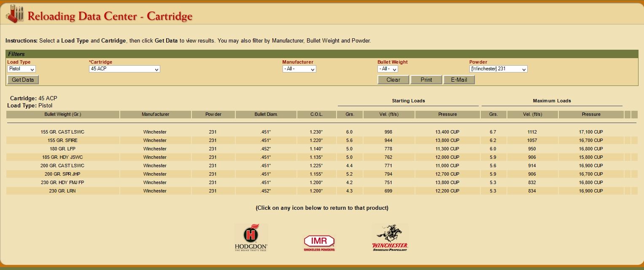Click the C.O.L. column header
The image size is (644, 270).
tap(316, 115)
